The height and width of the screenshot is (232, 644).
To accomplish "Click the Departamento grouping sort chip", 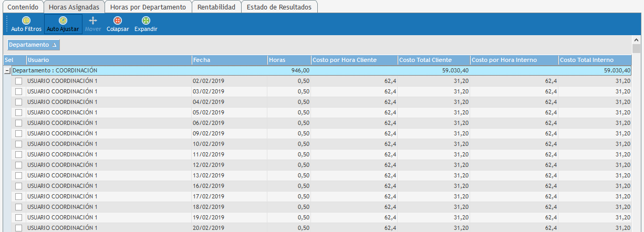I will [34, 45].
